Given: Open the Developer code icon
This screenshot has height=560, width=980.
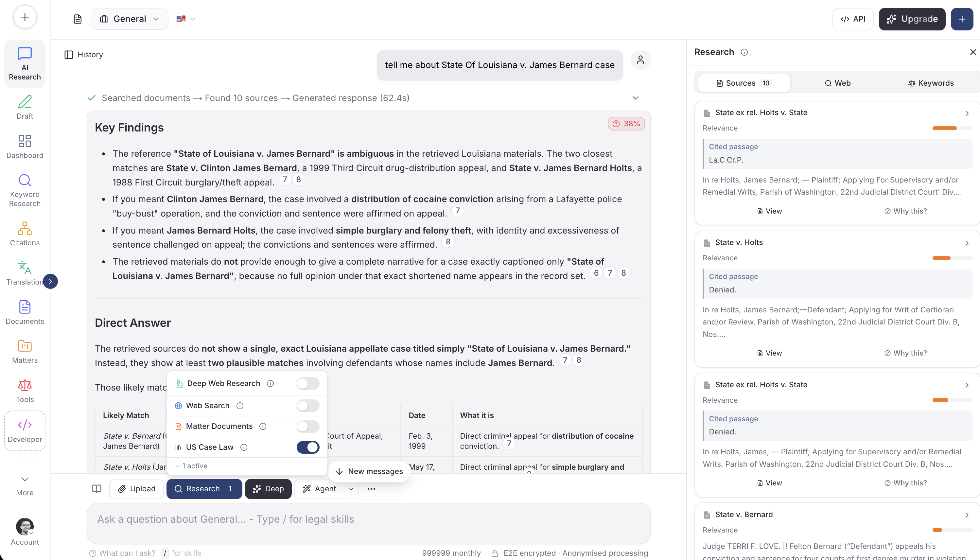Looking at the screenshot, I should tap(25, 425).
